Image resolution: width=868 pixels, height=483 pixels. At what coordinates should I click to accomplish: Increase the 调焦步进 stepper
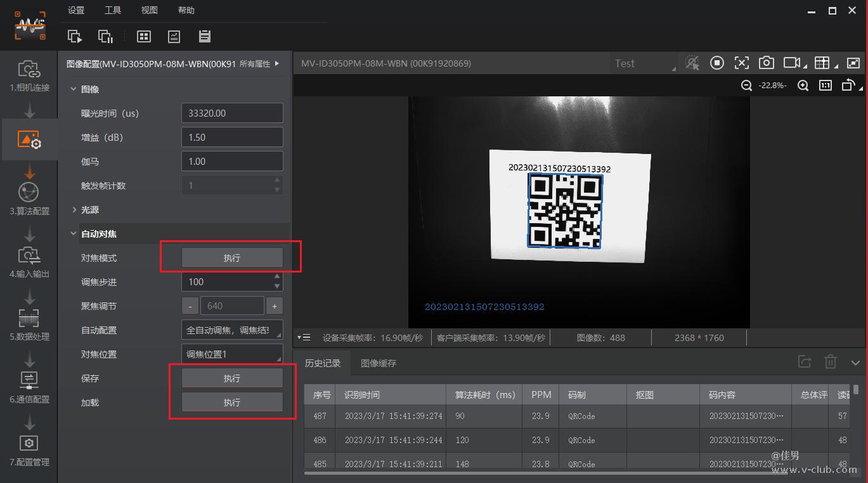tap(277, 277)
